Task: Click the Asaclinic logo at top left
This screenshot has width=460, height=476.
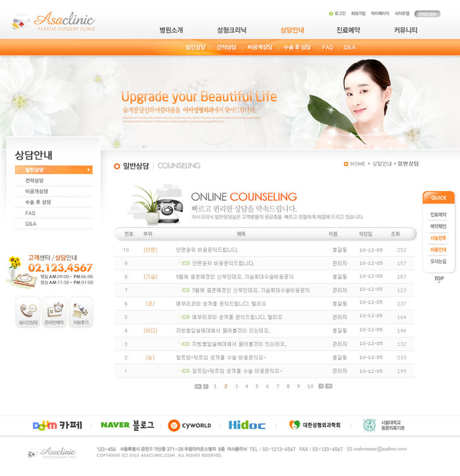Action: (x=54, y=22)
